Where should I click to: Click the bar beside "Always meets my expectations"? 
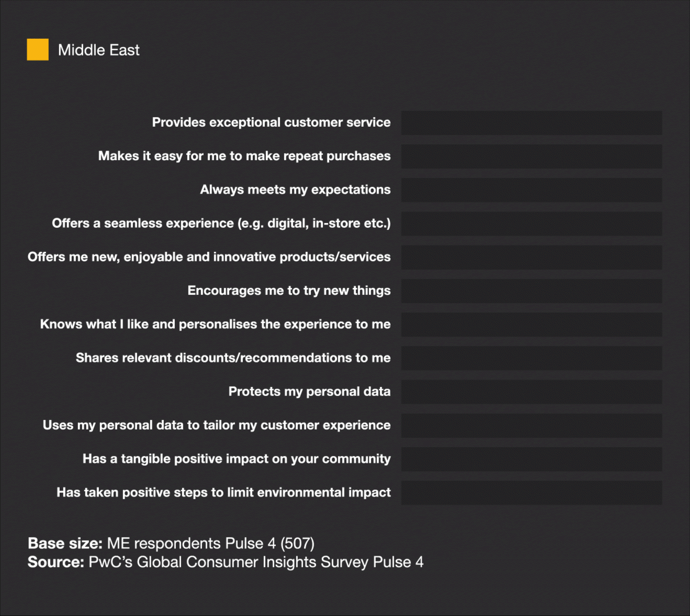(531, 190)
